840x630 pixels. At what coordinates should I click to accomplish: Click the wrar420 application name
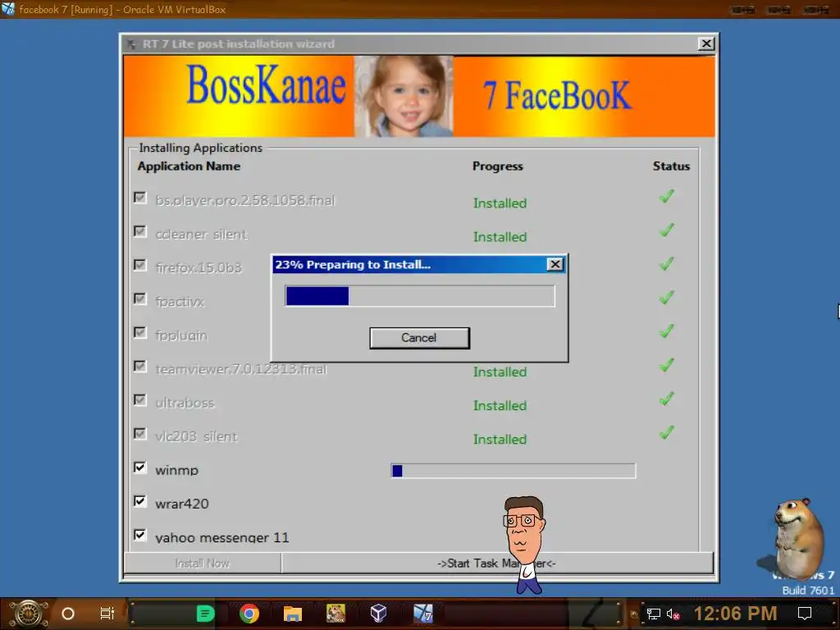[181, 504]
